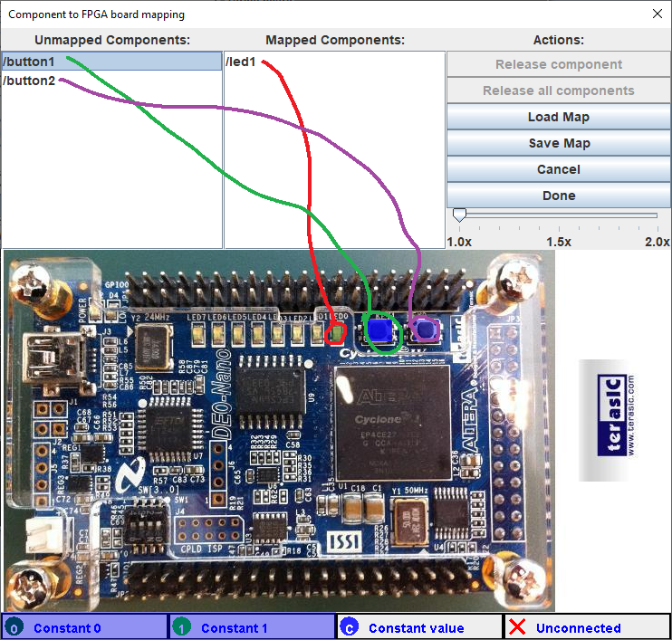
Task: Set zoom slider to 2.0x mark
Action: 658,215
